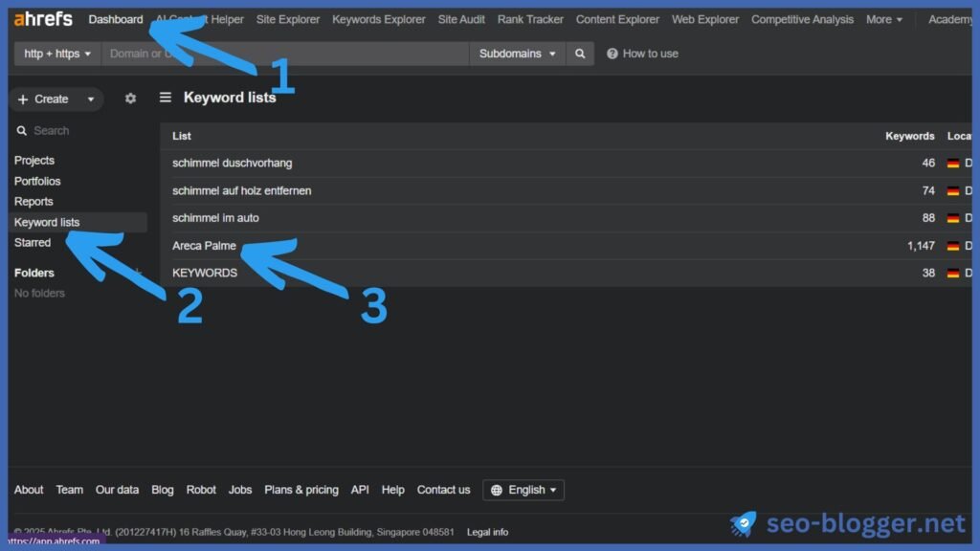Select Projects in the sidebar
This screenshot has width=980, height=551.
[34, 161]
